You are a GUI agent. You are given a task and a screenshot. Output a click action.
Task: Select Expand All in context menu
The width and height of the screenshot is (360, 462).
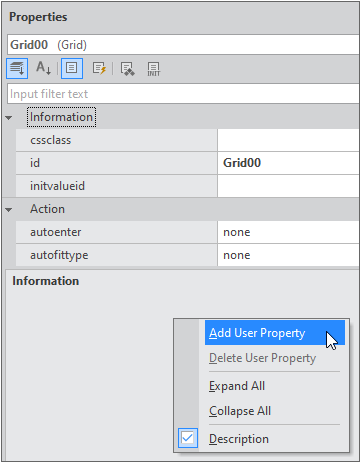(237, 386)
